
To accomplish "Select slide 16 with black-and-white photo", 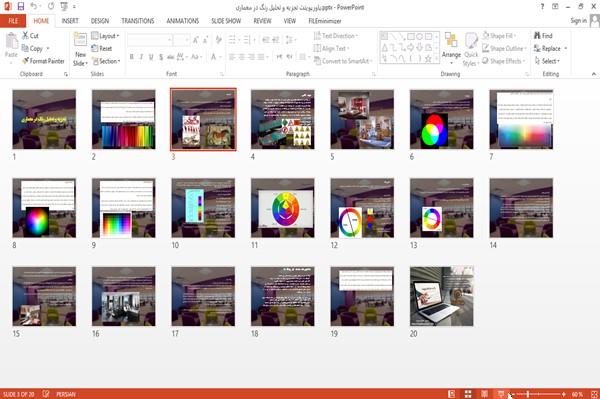I will pyautogui.click(x=124, y=296).
